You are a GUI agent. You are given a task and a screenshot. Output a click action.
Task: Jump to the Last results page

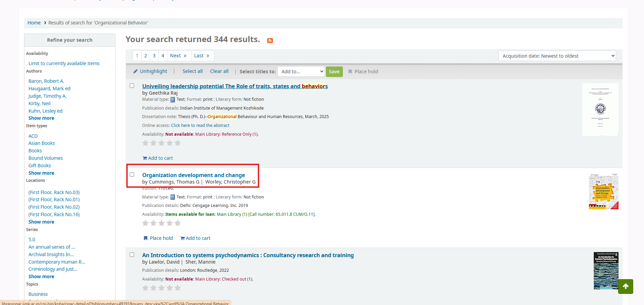[202, 56]
